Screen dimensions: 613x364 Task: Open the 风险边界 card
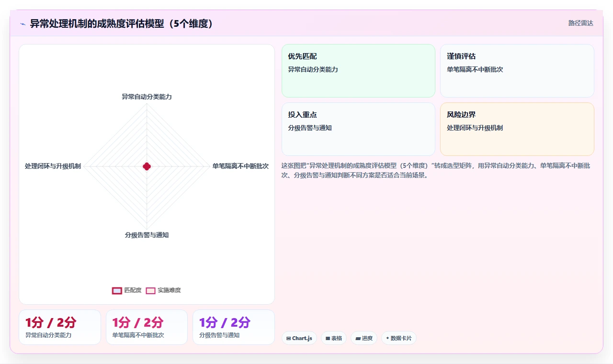point(517,129)
